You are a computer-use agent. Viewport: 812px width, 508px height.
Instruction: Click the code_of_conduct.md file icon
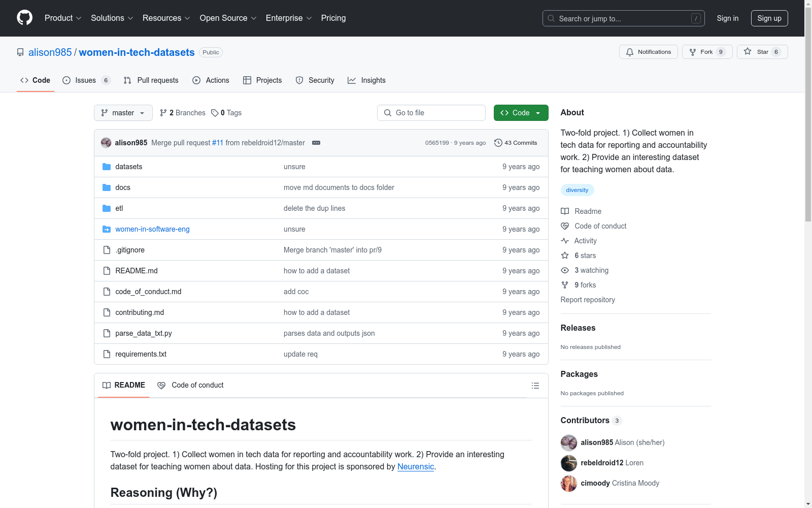(x=107, y=292)
